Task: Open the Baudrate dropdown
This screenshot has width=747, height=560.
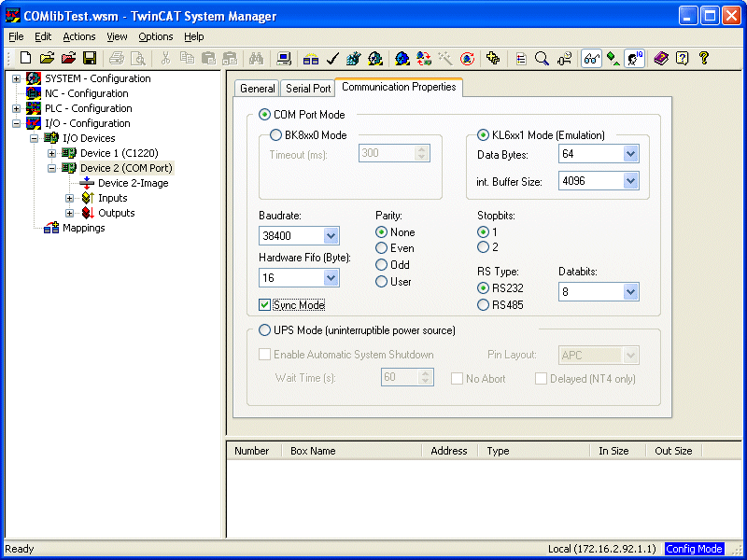Action: (331, 236)
